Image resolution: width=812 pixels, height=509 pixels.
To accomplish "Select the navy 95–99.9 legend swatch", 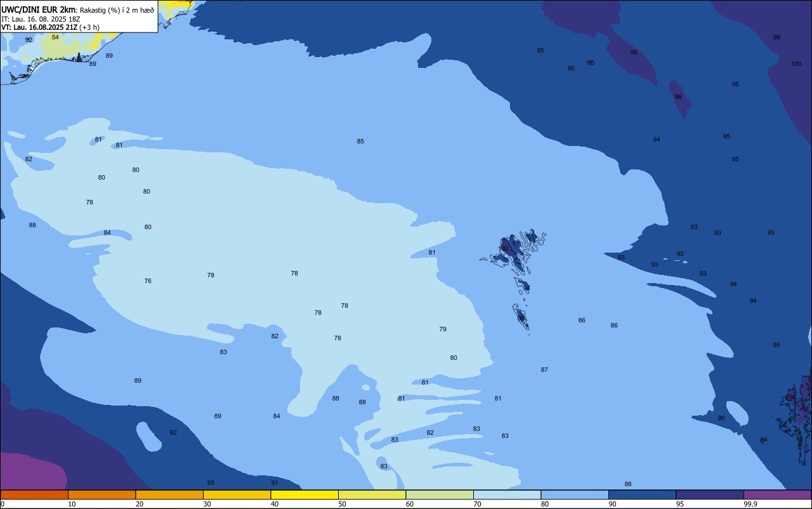I will click(x=710, y=494).
